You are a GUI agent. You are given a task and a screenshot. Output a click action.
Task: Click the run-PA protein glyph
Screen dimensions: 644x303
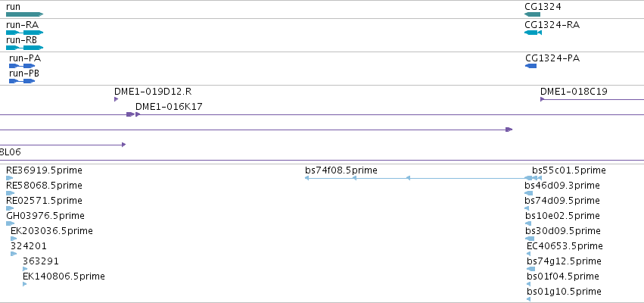pyautogui.click(x=21, y=66)
